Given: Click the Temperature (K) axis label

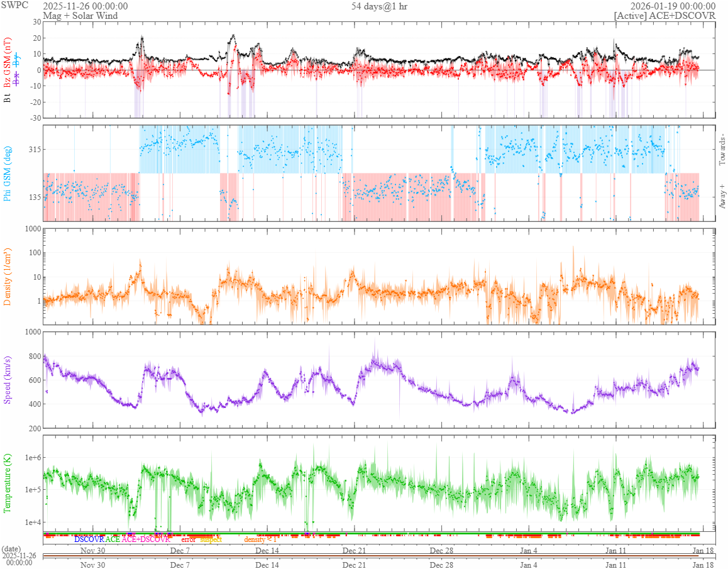Looking at the screenshot, I should click(x=8, y=483).
